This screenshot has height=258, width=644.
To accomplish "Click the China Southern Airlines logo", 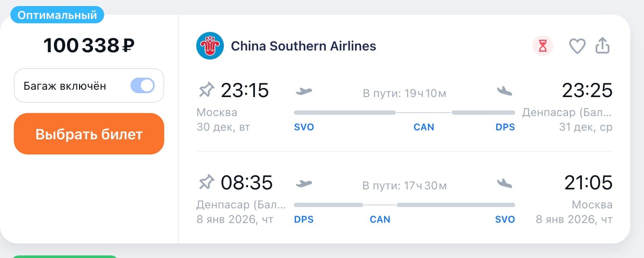I will coord(210,46).
